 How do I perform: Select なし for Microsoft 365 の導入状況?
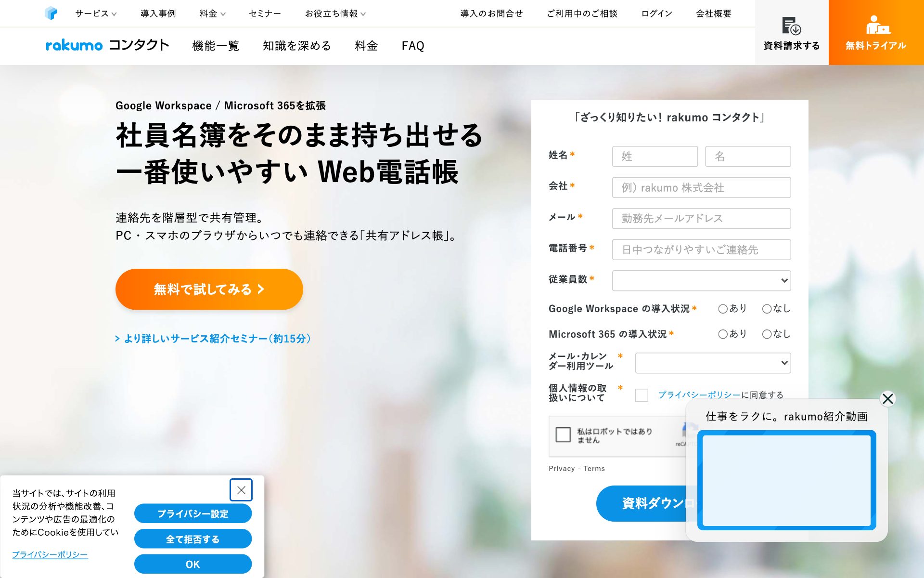[767, 334]
